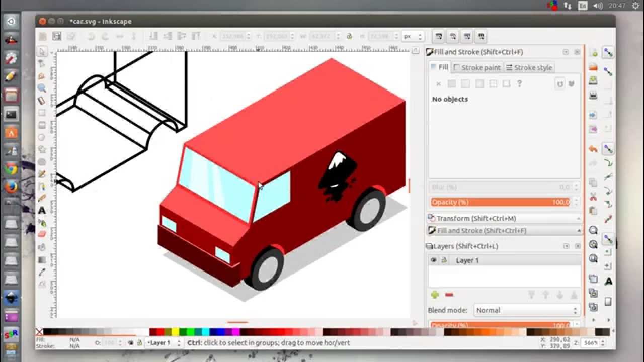Activate the Node edit tool
644x362 pixels.
click(42, 64)
